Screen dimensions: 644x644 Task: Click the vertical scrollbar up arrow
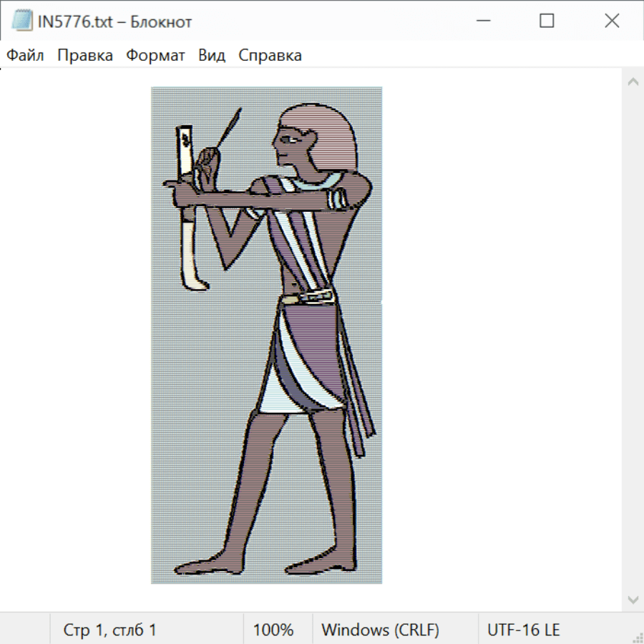pyautogui.click(x=633, y=82)
